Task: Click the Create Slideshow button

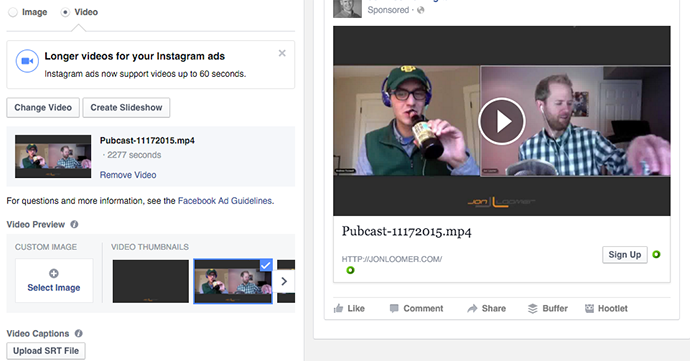Action: coord(126,107)
